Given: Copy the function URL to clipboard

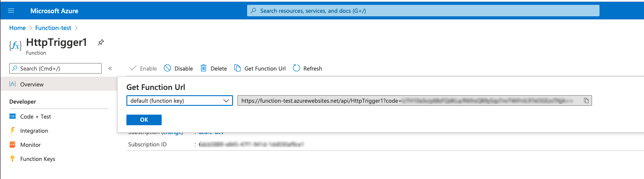Looking at the screenshot, I should click(586, 101).
